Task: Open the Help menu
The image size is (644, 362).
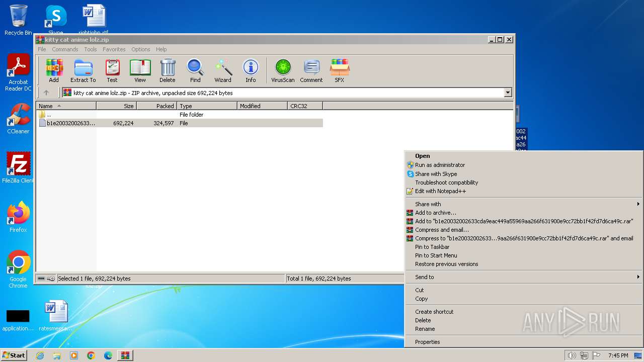Action: coord(161,49)
